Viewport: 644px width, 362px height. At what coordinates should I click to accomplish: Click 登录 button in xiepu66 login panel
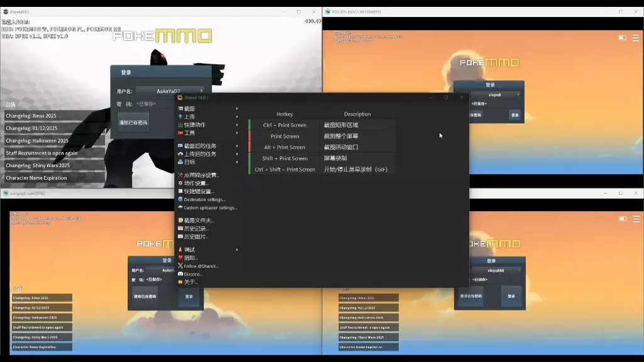511,296
